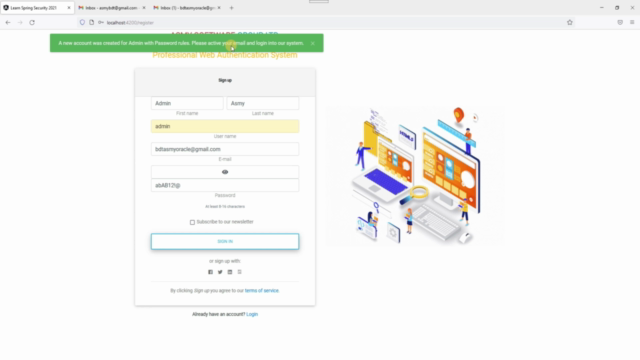This screenshot has width=640, height=360.
Task: Open the terms of service link
Action: click(x=262, y=291)
